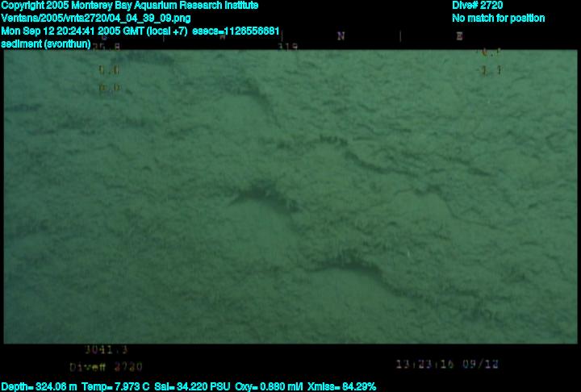The height and width of the screenshot is (392, 581).
Task: Click the Dive# 2720 label at top right
Action: [477, 6]
